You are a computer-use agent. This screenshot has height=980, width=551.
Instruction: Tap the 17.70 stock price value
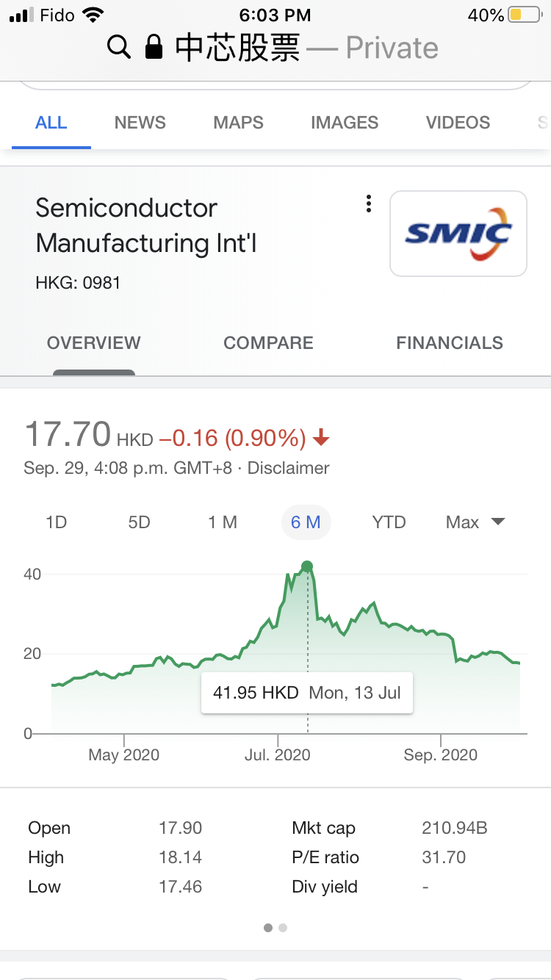tap(68, 434)
